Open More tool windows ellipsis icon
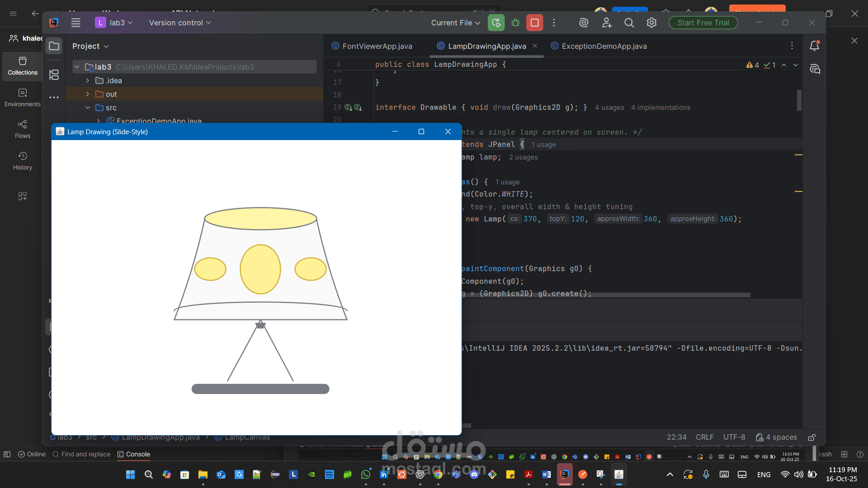868x488 pixels. [54, 97]
